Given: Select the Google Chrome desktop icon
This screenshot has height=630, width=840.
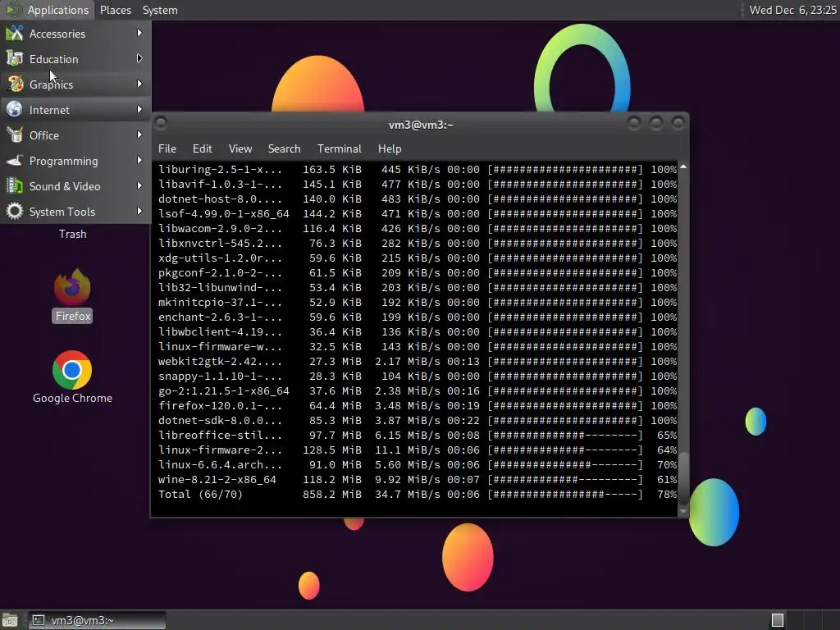Looking at the screenshot, I should [72, 370].
